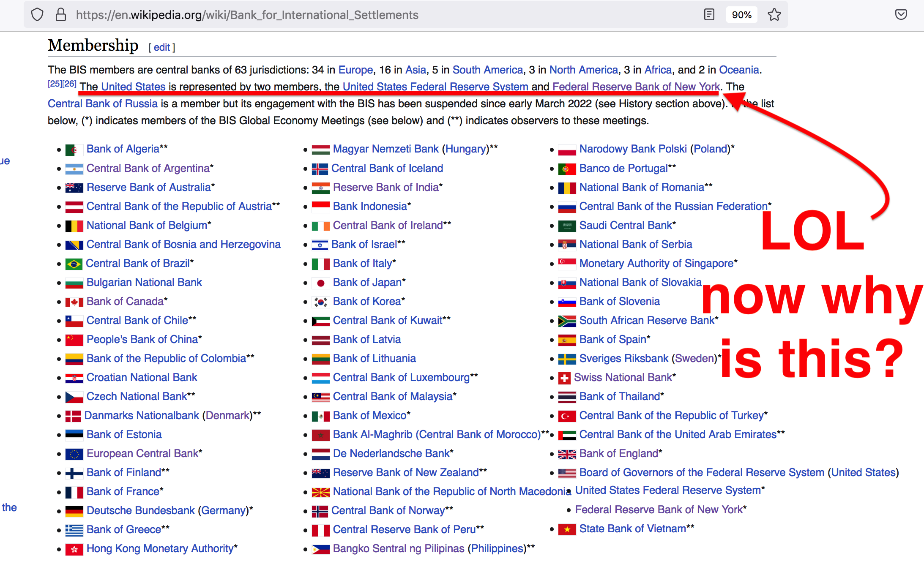924x572 pixels.
Task: Bookmark this page with star icon
Action: 774,15
